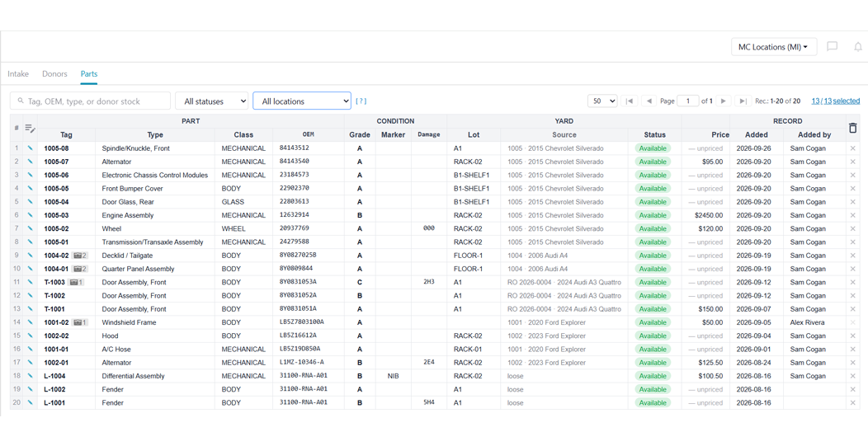Click the page number input box
This screenshot has height=446, width=868.
pyautogui.click(x=688, y=101)
